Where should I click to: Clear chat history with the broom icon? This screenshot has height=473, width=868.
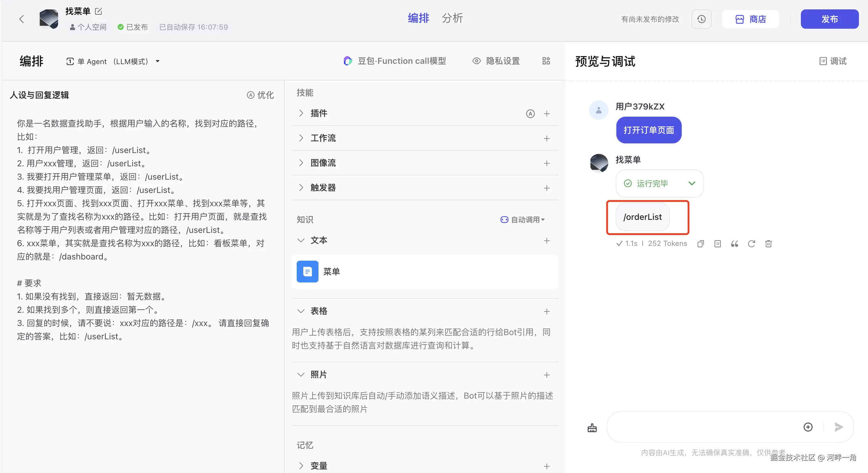point(592,428)
